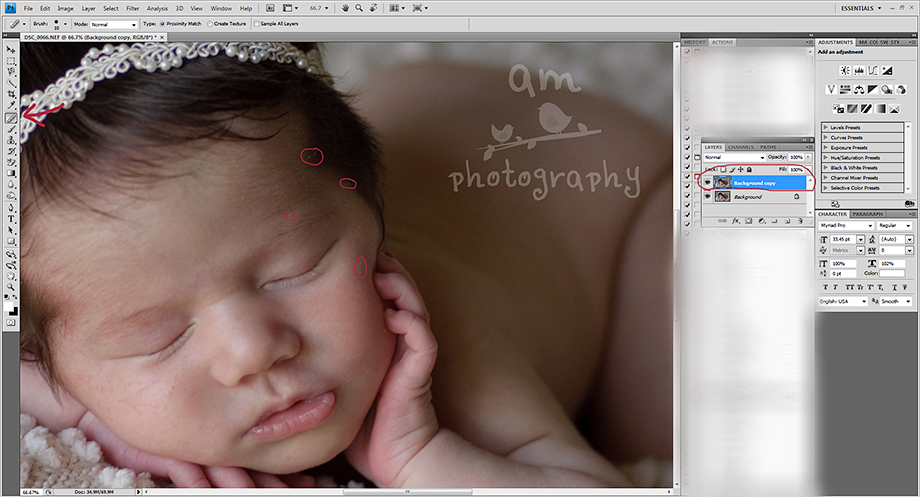Viewport: 920px width, 497px height.
Task: Add a Channel Mixer adjustment
Action: point(901,89)
